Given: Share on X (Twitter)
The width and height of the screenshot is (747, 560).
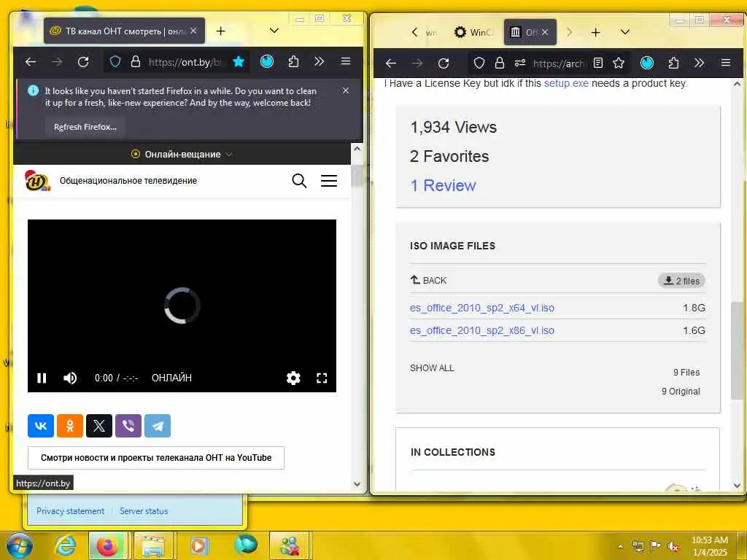Looking at the screenshot, I should [99, 426].
